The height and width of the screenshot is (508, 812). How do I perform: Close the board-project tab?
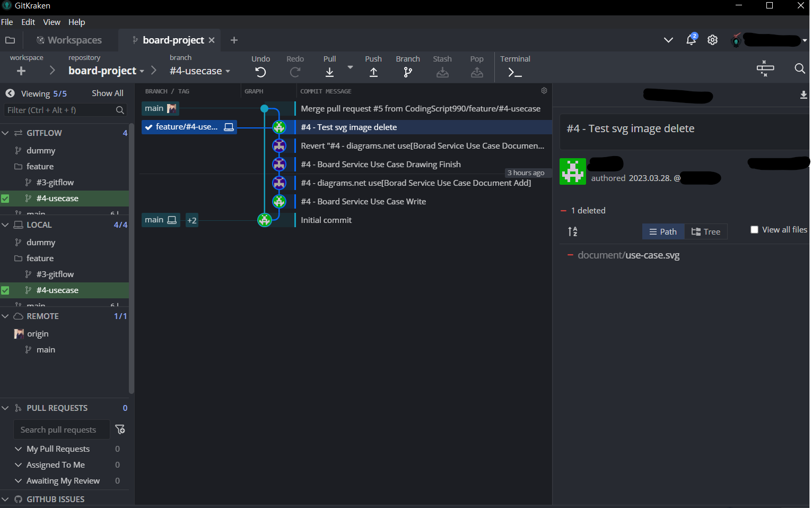(212, 40)
